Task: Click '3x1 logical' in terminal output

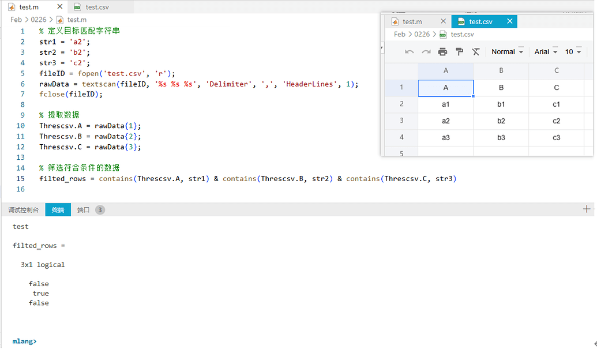Action: [x=43, y=265]
